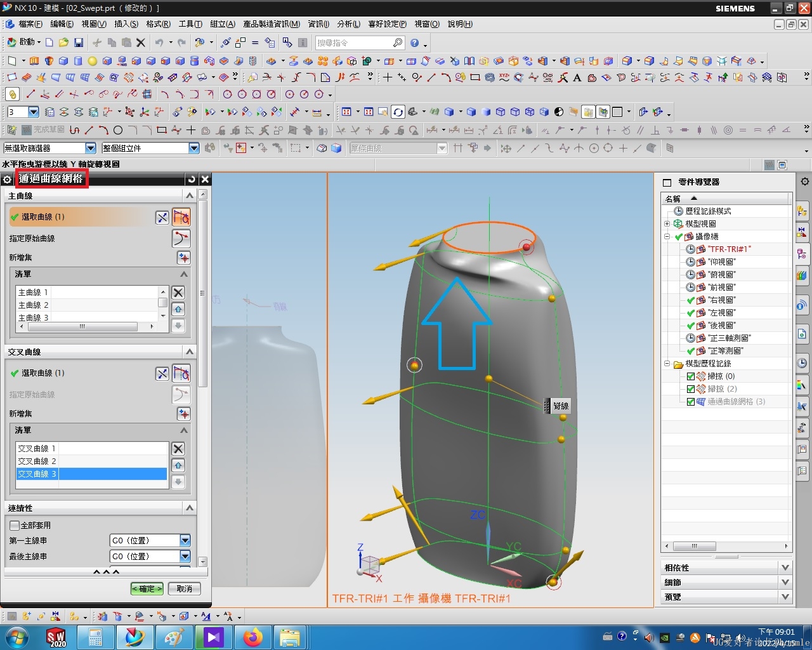Open Firefox from the taskbar

[252, 637]
